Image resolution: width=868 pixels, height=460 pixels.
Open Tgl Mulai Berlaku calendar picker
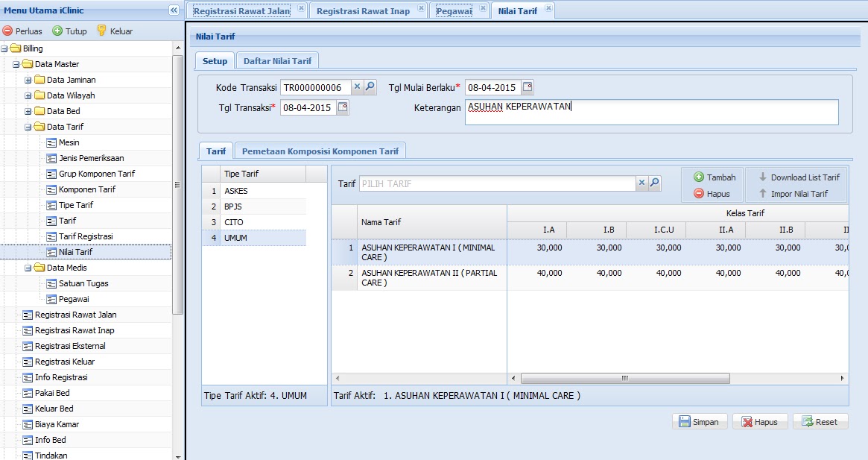pos(528,87)
